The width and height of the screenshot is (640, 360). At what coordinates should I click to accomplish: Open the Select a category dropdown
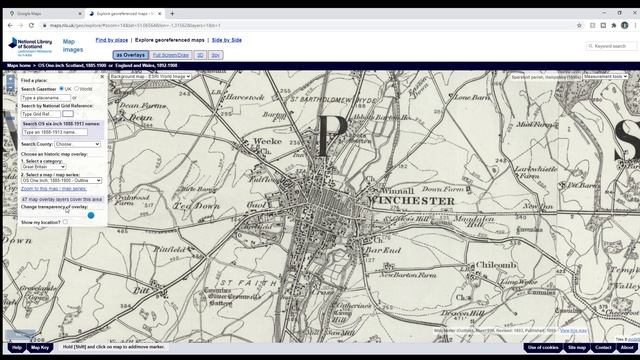point(44,167)
